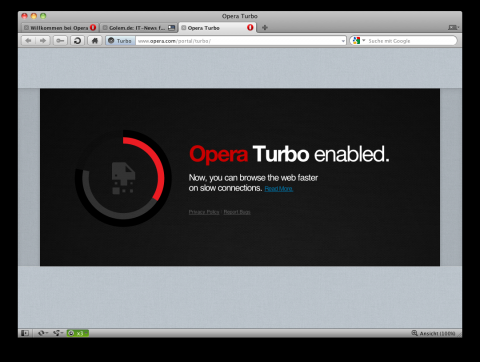Click the Read More link
The height and width of the screenshot is (362, 480).
pyautogui.click(x=279, y=189)
